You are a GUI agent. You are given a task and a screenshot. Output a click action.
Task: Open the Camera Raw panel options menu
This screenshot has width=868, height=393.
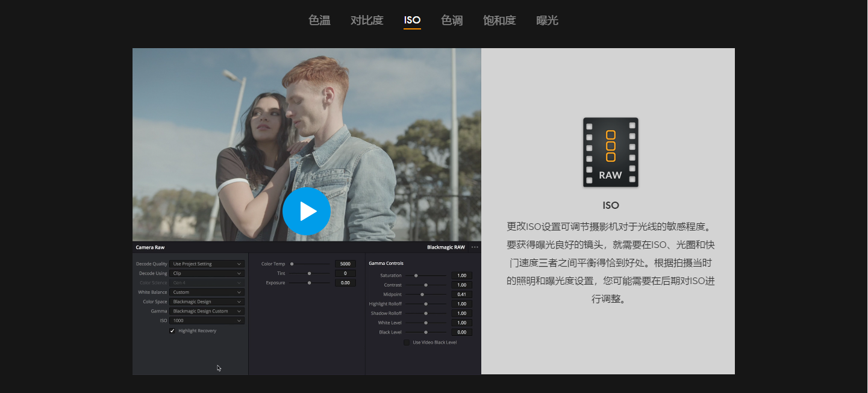[475, 247]
